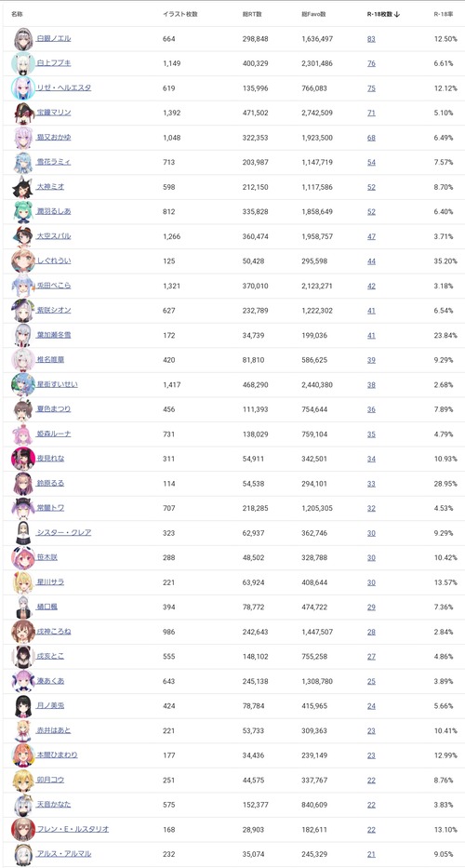Click the avatar next to 夜見れな
The image size is (465, 868).
pos(22,459)
